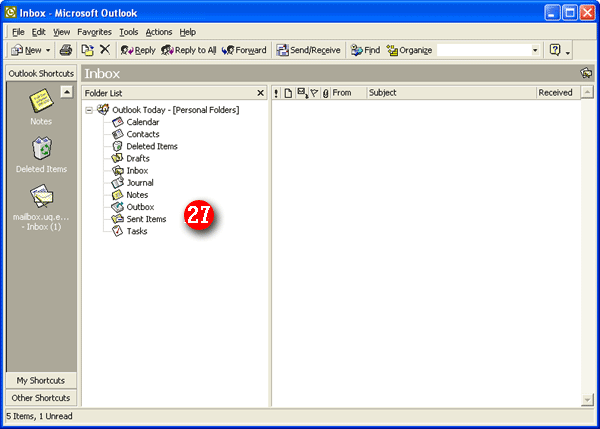
Task: Select Outlook Today - [Personal Folders]
Action: 176,110
